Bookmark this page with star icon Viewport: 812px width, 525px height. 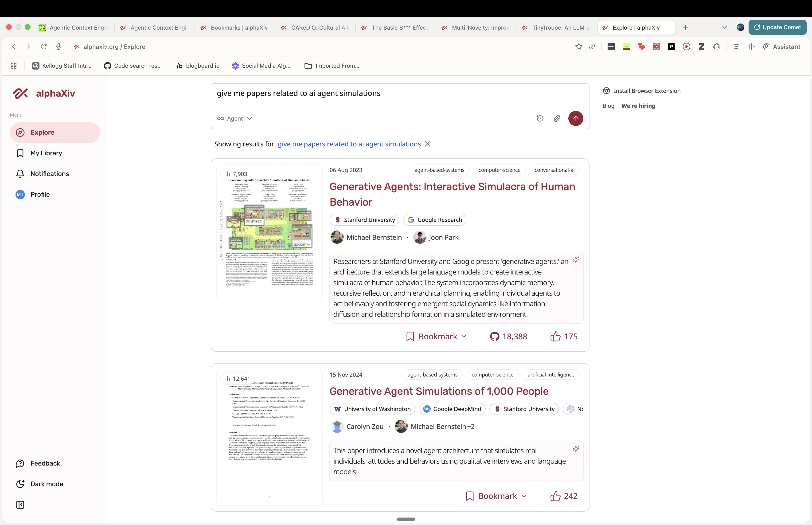[579, 47]
